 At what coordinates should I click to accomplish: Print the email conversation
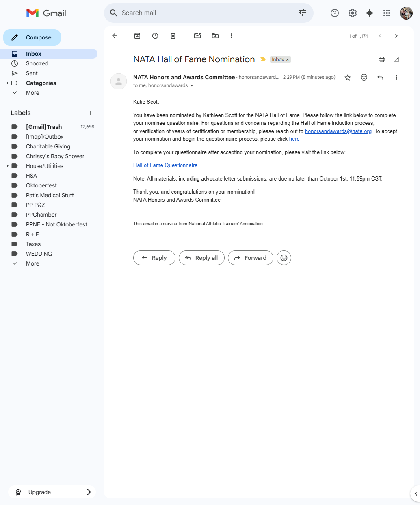382,59
